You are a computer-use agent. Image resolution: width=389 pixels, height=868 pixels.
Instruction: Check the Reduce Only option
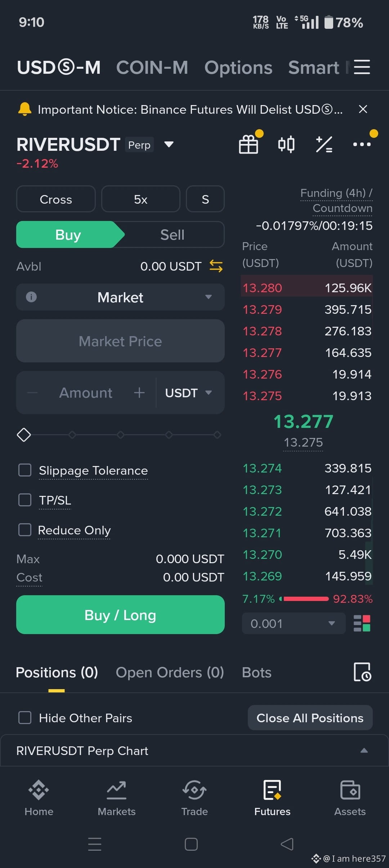tap(25, 530)
